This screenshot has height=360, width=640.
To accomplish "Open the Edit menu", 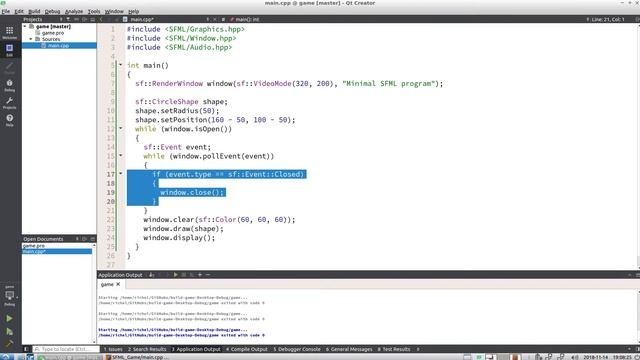I will (19, 11).
